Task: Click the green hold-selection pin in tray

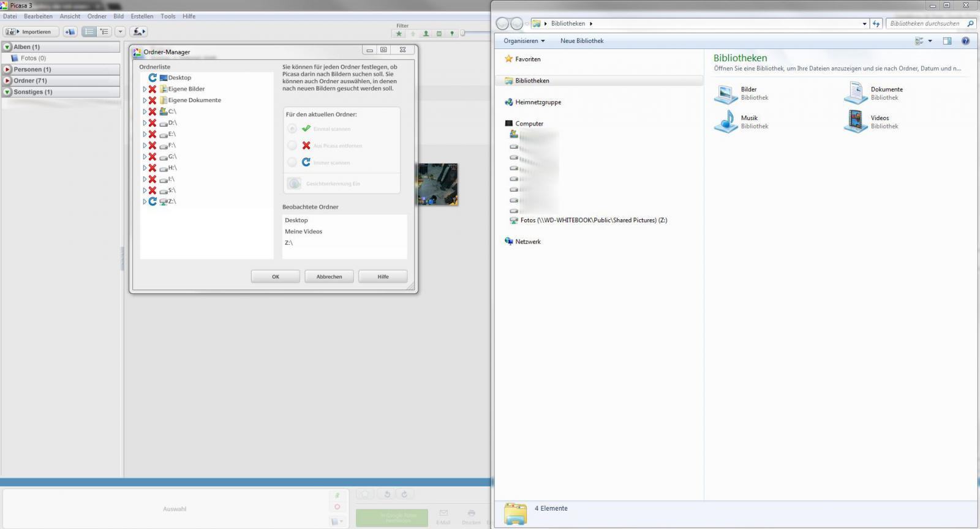Action: tap(337, 495)
